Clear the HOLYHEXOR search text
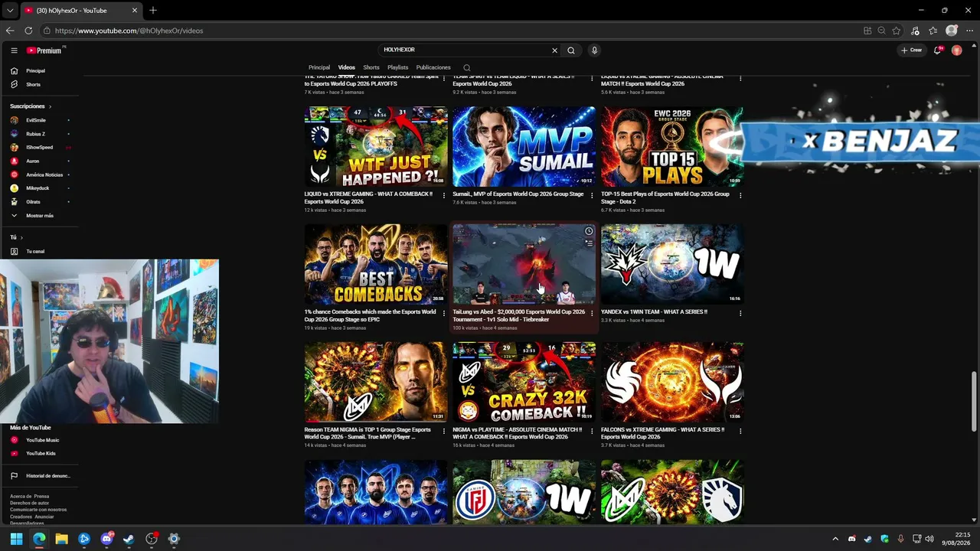Viewport: 980px width, 551px height. (x=554, y=51)
